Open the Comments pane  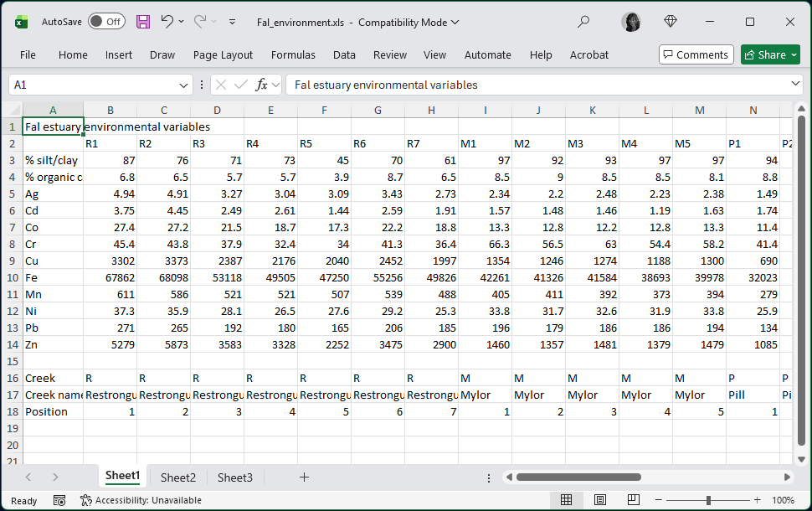point(696,54)
